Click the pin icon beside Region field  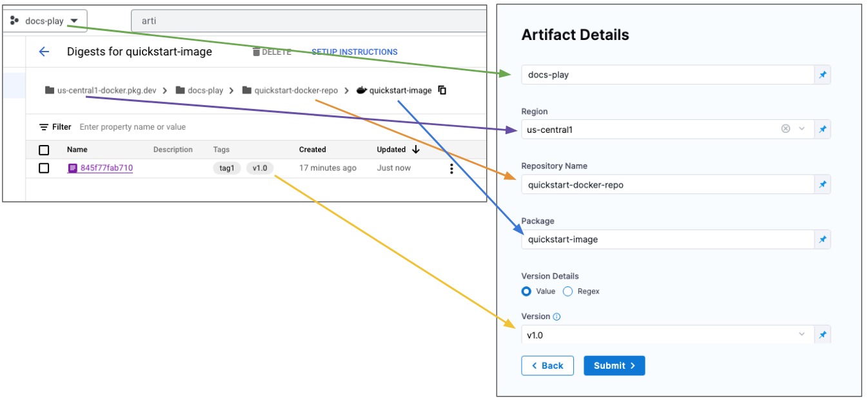coord(822,129)
